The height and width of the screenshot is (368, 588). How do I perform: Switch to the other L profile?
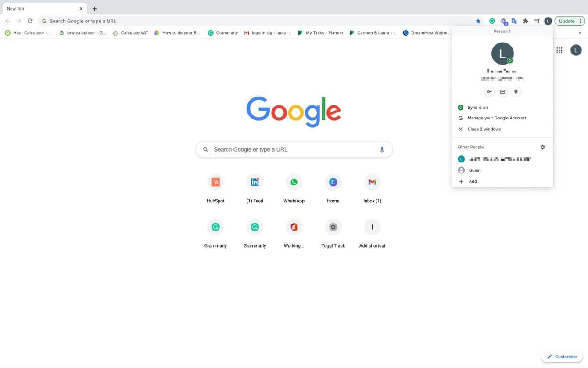(502, 159)
